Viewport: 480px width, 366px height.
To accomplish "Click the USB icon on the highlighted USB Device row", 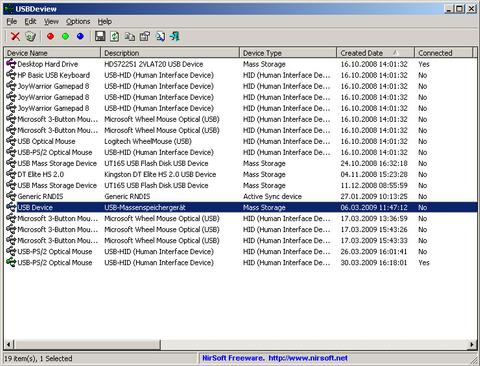I will click(11, 207).
